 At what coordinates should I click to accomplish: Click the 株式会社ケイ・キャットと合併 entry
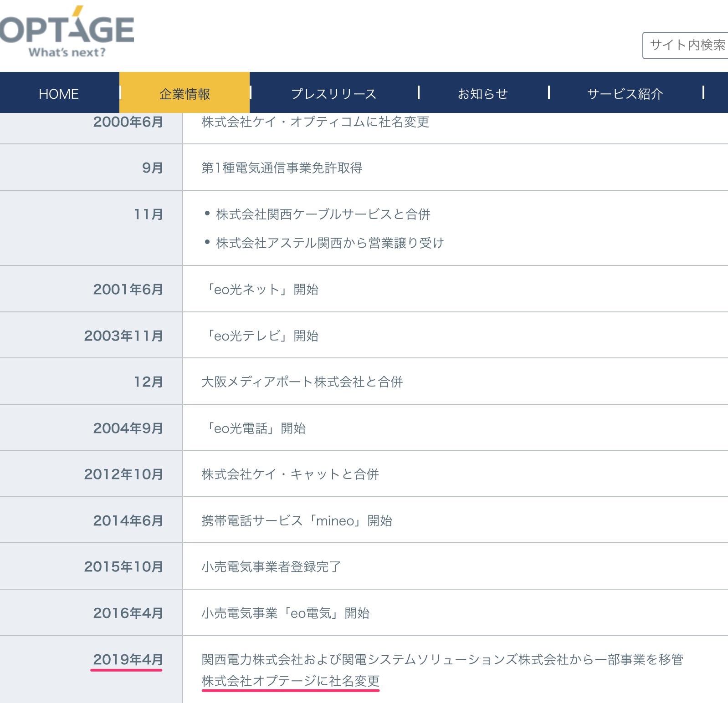[290, 474]
